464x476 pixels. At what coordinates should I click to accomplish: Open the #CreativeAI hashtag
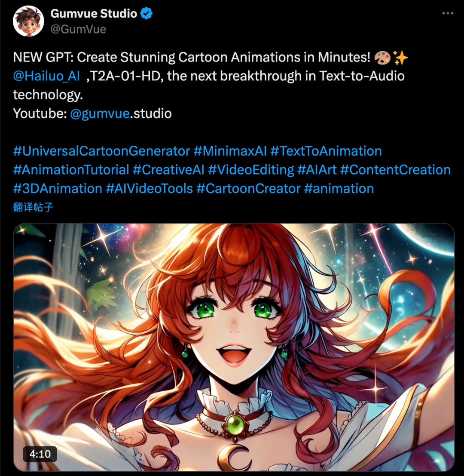[168, 170]
